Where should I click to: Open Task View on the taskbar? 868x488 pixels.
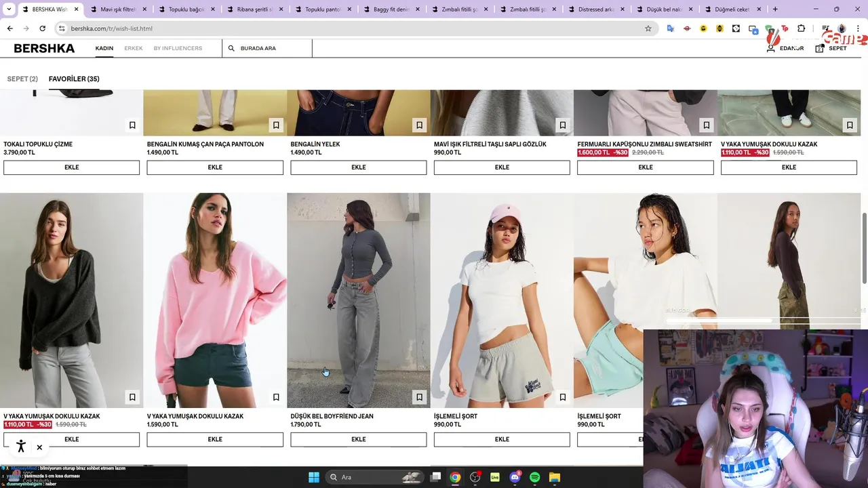[x=435, y=477]
